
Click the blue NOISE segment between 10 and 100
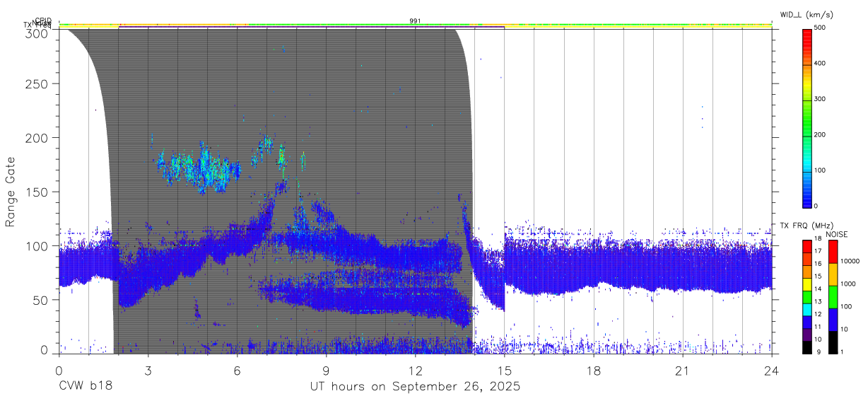(x=833, y=319)
